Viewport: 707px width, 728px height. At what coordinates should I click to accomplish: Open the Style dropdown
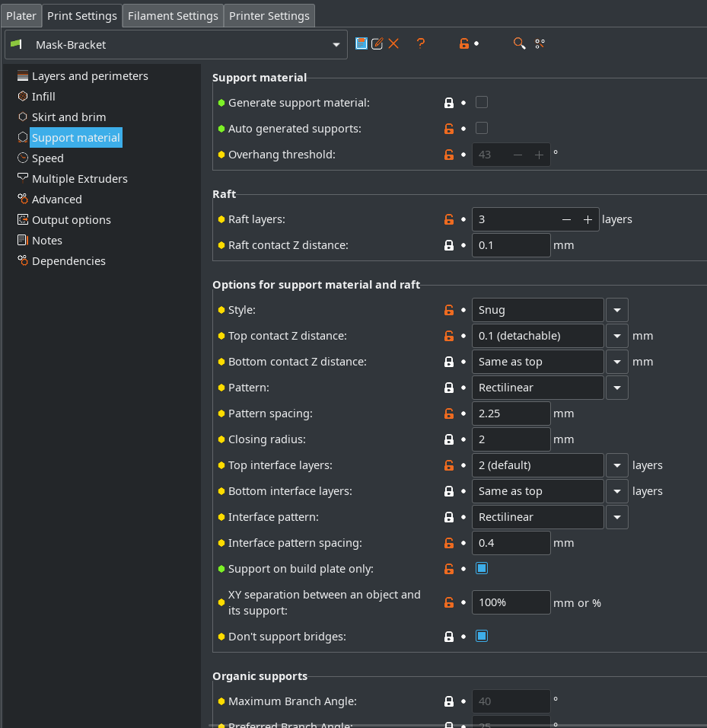(x=616, y=310)
